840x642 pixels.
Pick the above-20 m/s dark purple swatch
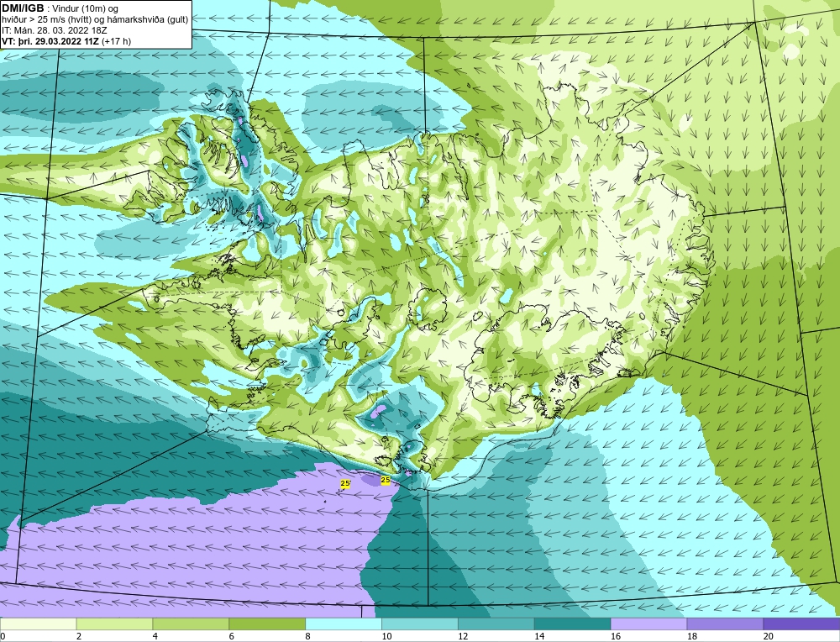click(801, 624)
